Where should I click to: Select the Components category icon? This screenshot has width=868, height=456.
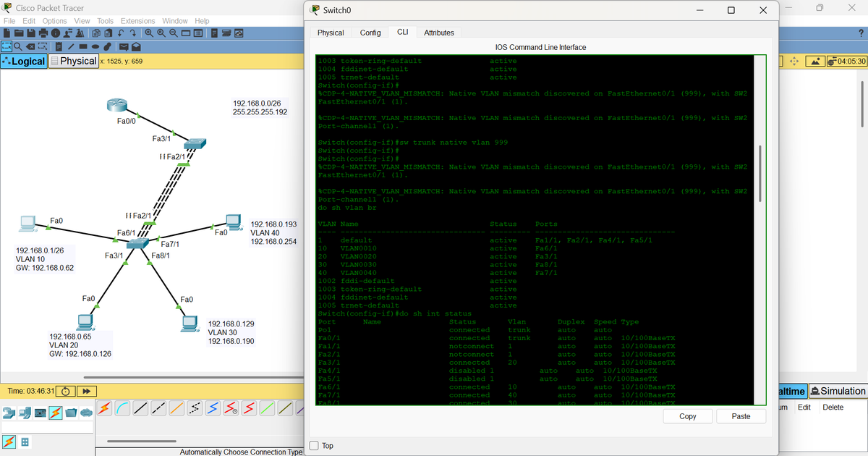pos(41,413)
